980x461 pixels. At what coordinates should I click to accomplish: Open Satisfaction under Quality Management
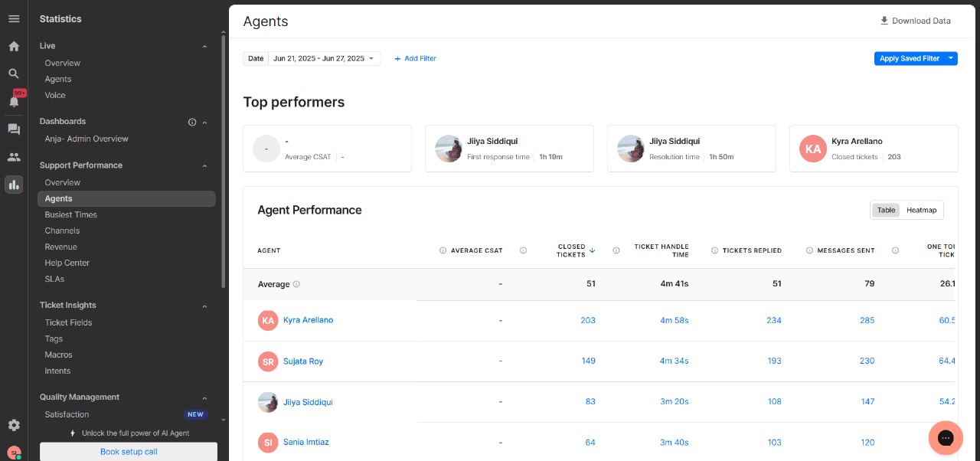tap(67, 414)
